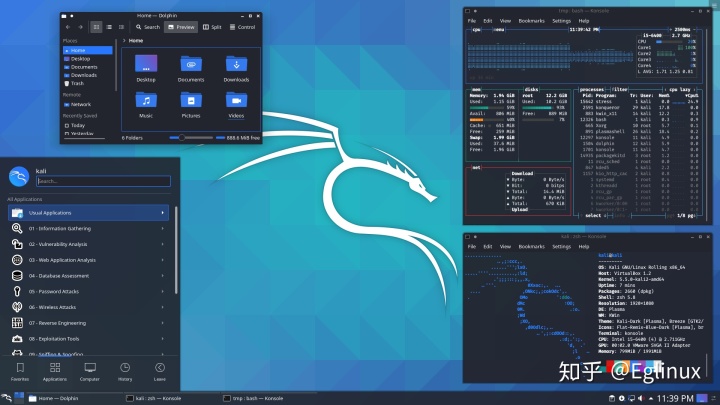Viewport: 720px width, 405px height.
Task: Switch Dolphin to details view mode
Action: [121, 27]
